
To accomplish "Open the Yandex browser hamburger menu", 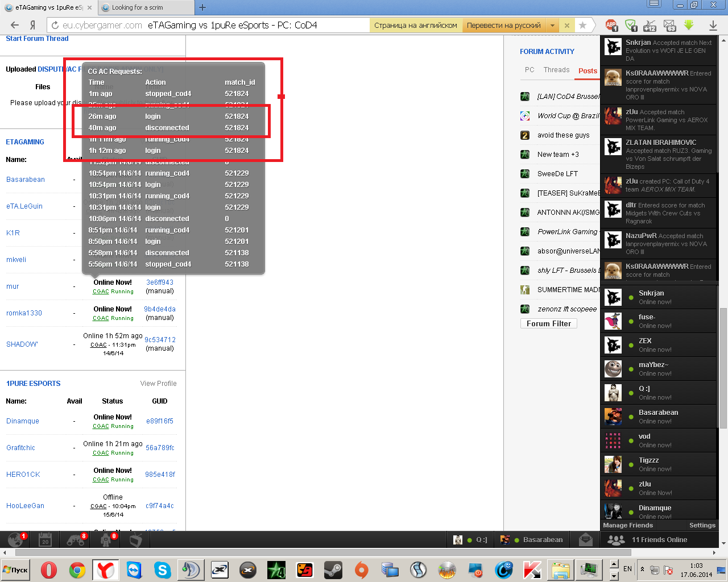I will [x=654, y=4].
